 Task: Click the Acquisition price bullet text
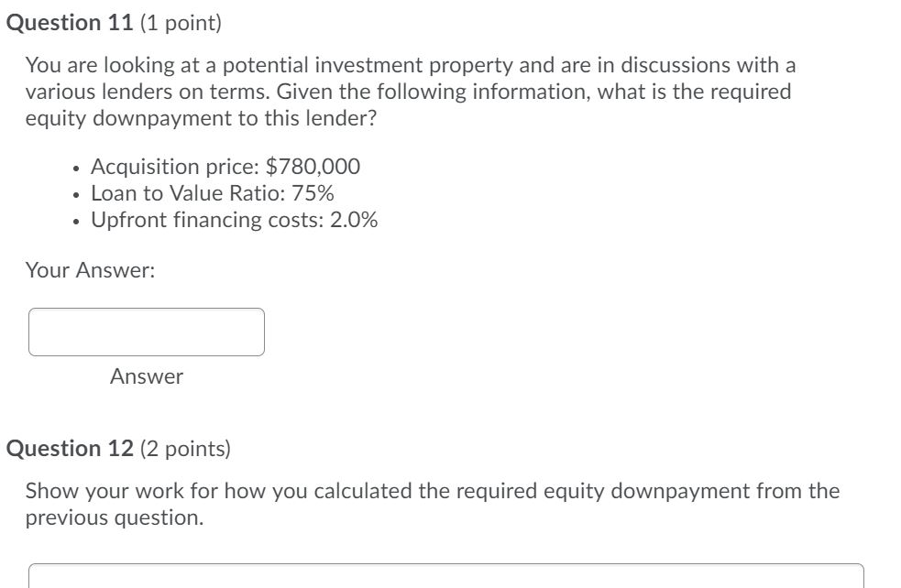(x=225, y=167)
